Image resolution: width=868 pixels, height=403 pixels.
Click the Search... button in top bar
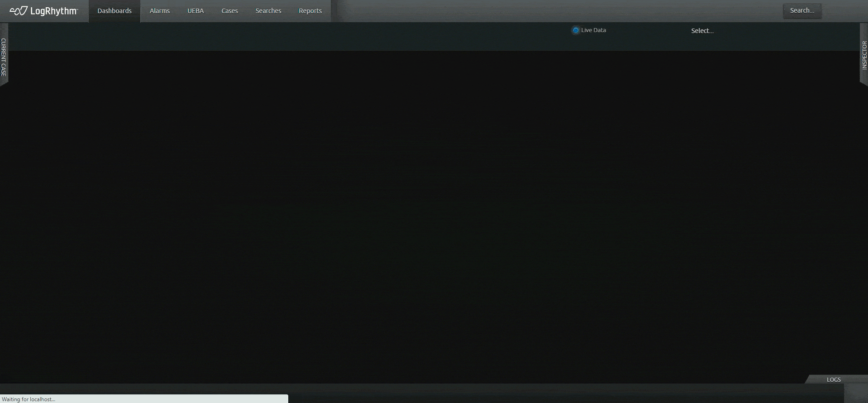pos(802,11)
